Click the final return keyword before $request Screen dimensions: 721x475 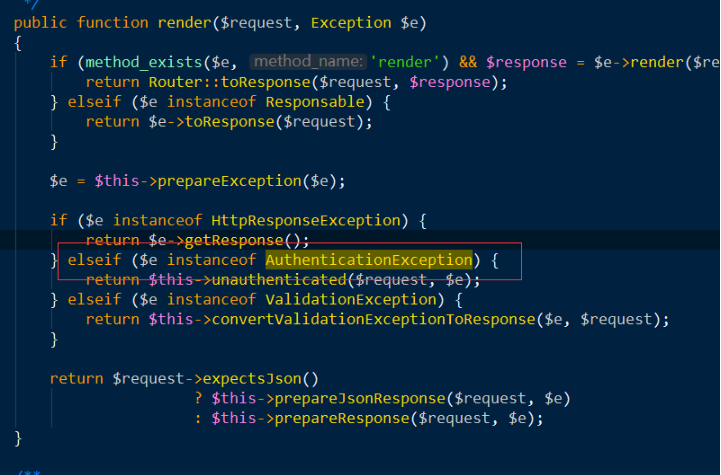76,379
